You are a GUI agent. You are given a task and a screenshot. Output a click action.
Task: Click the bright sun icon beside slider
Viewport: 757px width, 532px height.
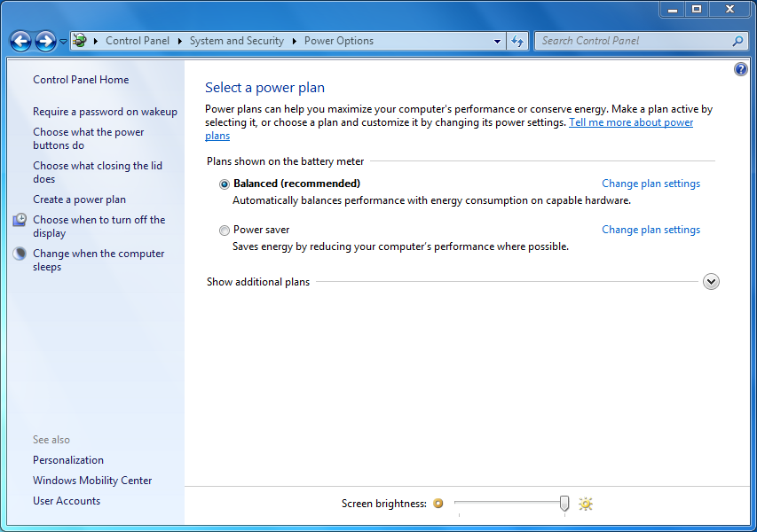tap(586, 504)
